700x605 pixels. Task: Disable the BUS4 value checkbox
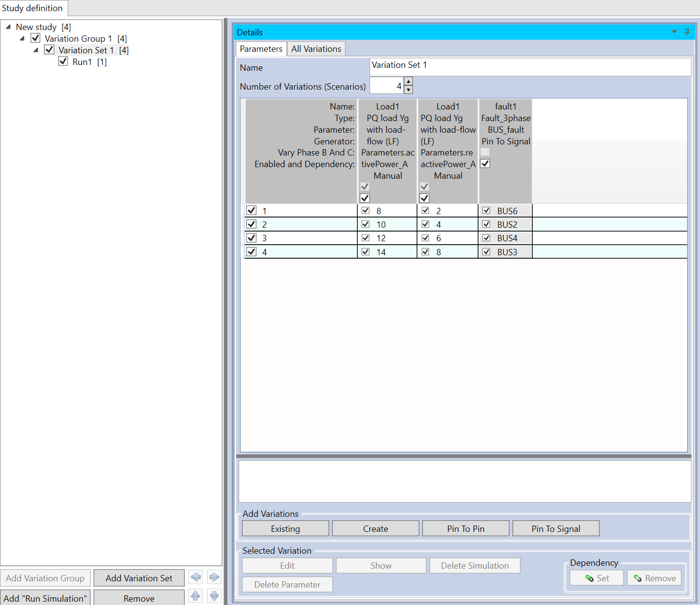tap(486, 238)
